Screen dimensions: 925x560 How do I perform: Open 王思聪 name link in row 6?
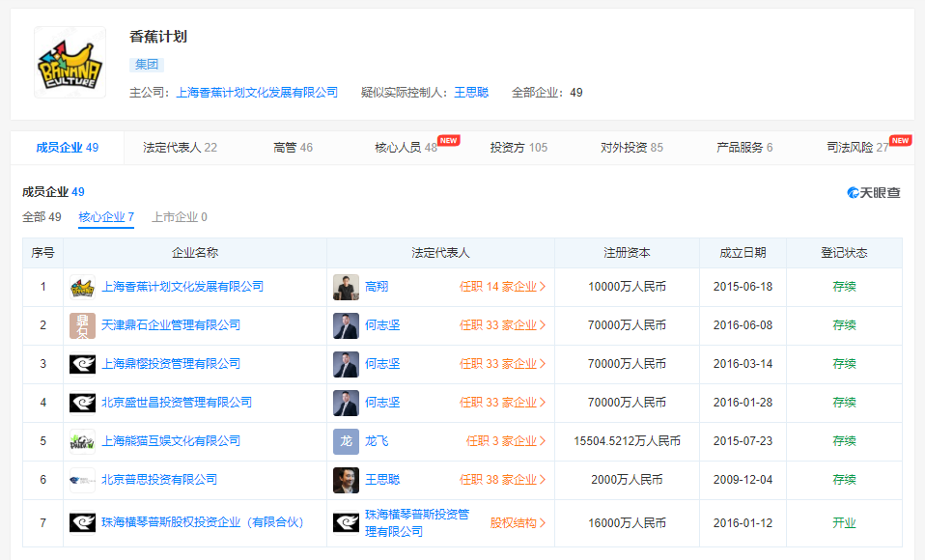pos(382,480)
